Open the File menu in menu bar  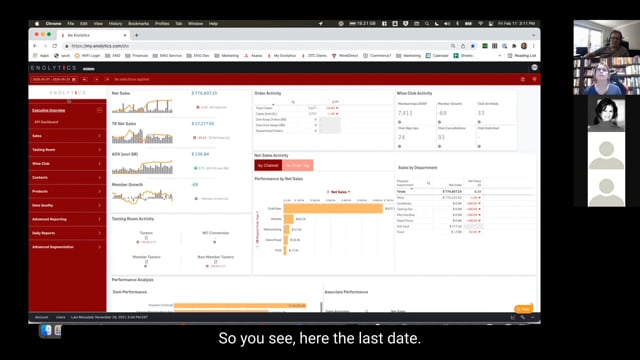(x=71, y=24)
